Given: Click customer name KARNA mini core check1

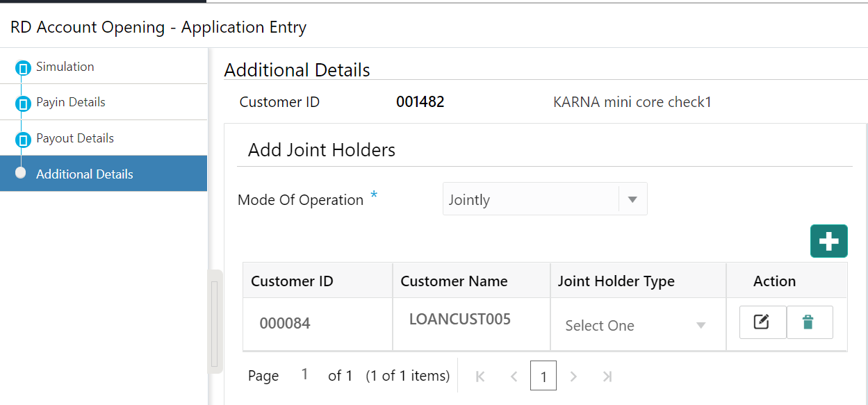Looking at the screenshot, I should click(632, 102).
